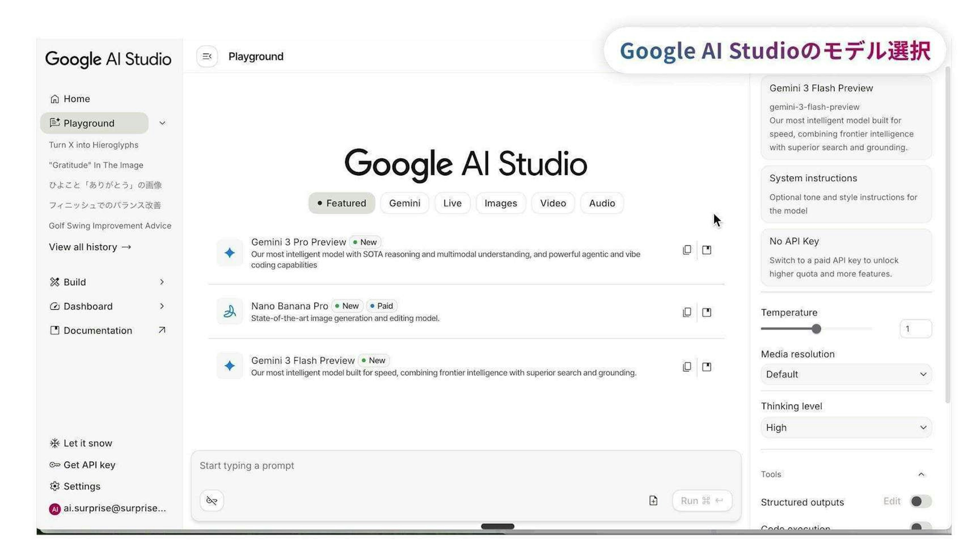The image size is (980, 551).
Task: Click the Let it snow snowflake icon
Action: click(55, 443)
